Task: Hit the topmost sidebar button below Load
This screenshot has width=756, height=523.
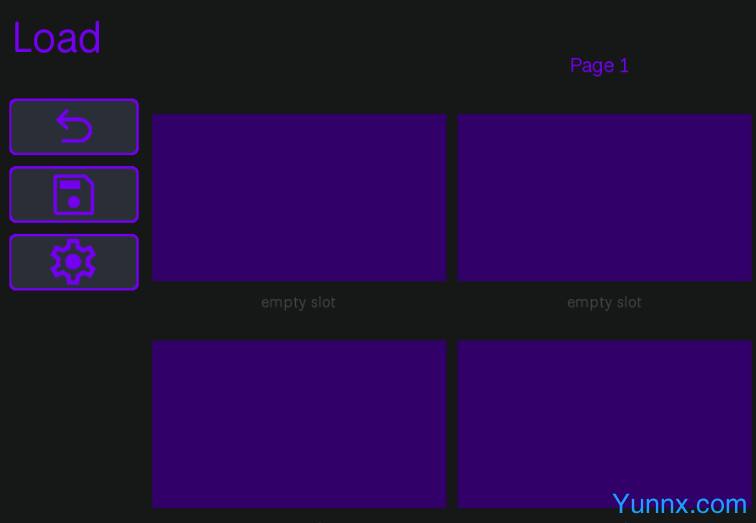Action: click(x=74, y=127)
